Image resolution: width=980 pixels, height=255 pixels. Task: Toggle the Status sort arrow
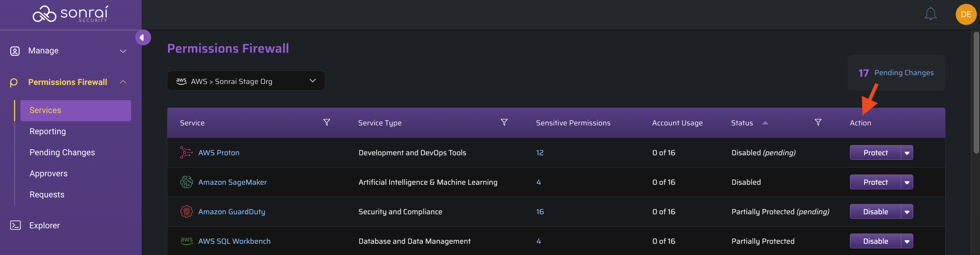click(765, 123)
